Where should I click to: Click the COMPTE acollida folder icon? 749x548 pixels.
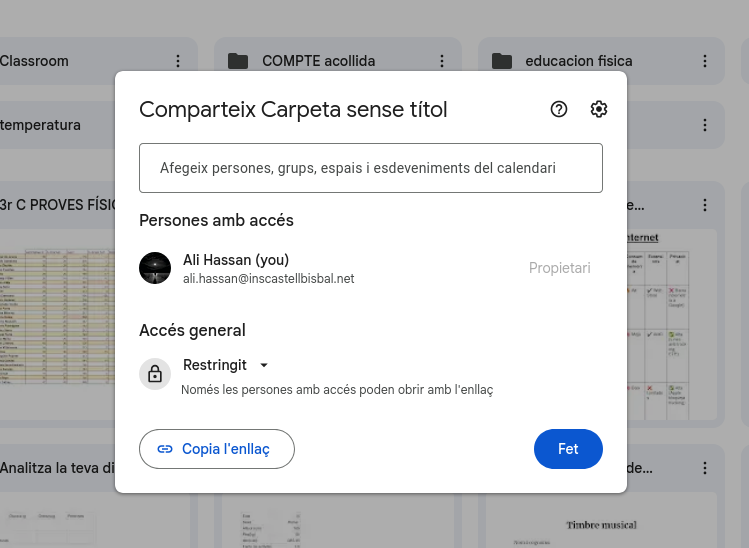click(238, 61)
